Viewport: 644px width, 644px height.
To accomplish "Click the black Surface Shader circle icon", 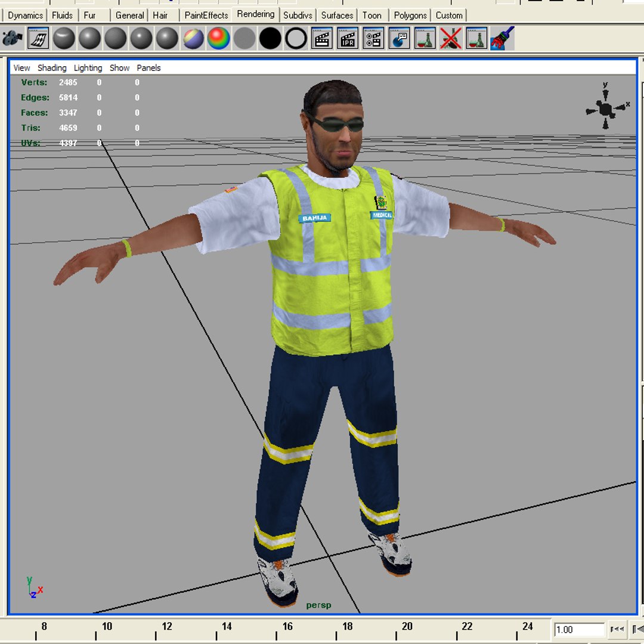I will point(270,39).
